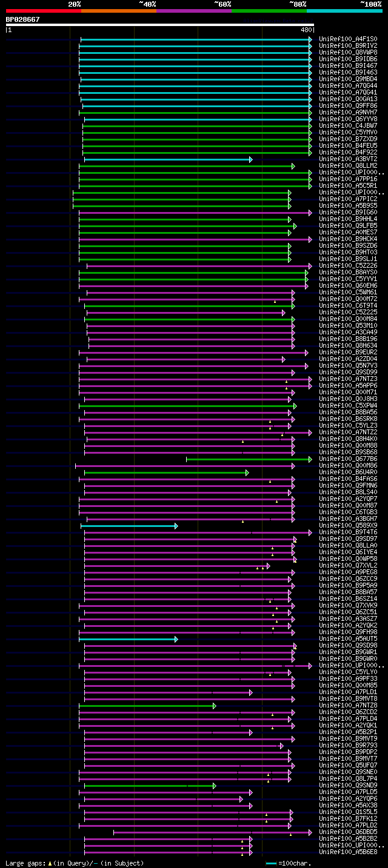Select the UniRef100_Q6DBD5 label
Viewport: 388px width, 868px height.
pos(348,832)
